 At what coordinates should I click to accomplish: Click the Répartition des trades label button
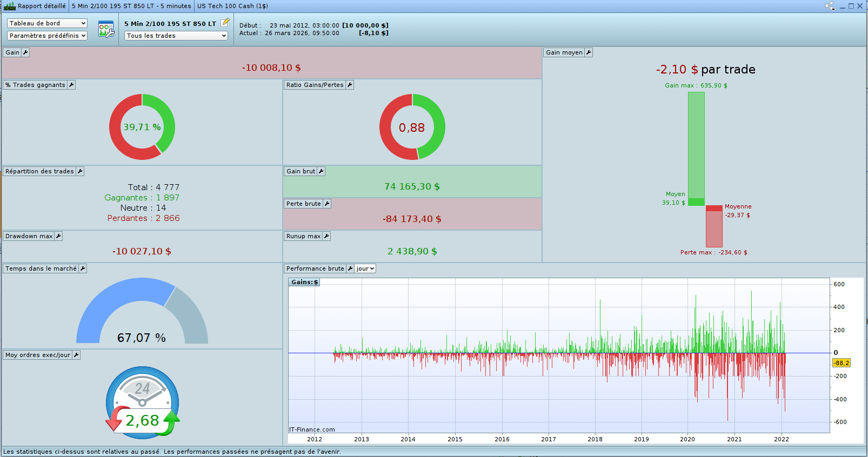coord(39,171)
